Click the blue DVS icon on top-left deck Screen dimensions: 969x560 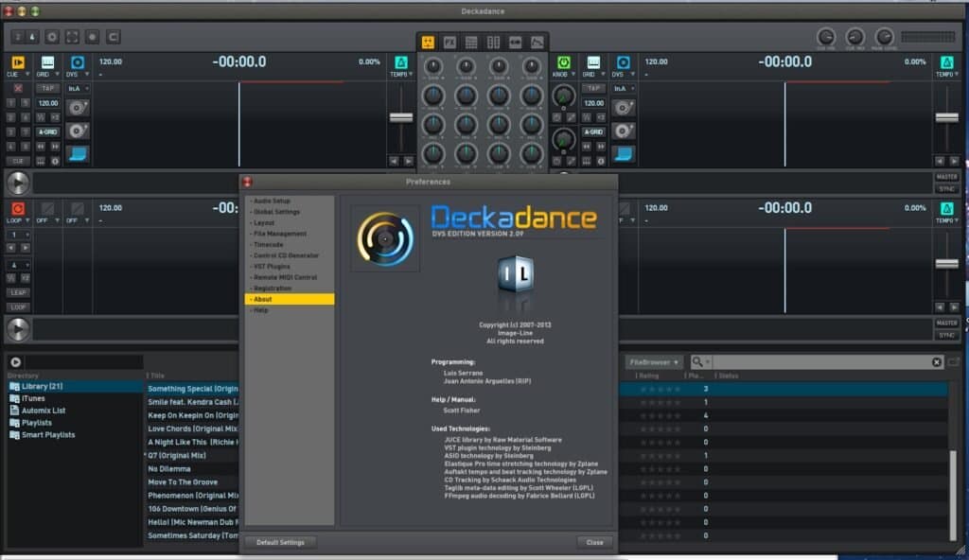tap(78, 61)
